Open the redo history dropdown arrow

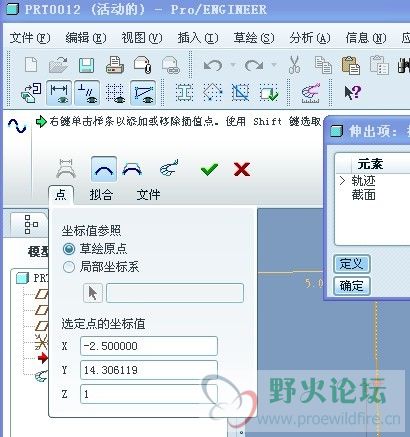(274, 64)
